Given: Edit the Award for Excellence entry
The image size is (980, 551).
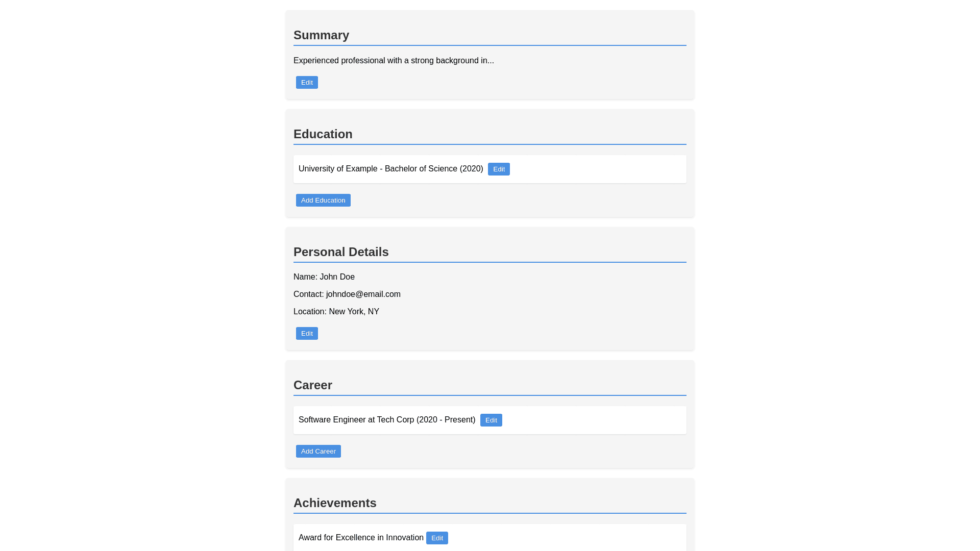Looking at the screenshot, I should (x=437, y=538).
